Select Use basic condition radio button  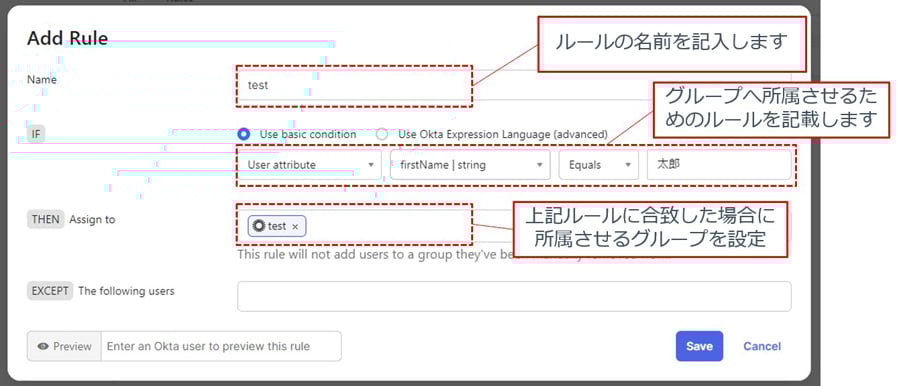coord(244,134)
